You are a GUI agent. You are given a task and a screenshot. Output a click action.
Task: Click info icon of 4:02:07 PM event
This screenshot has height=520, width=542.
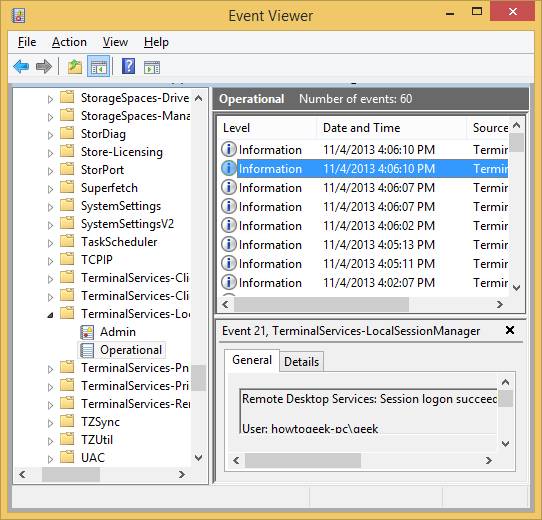point(228,282)
